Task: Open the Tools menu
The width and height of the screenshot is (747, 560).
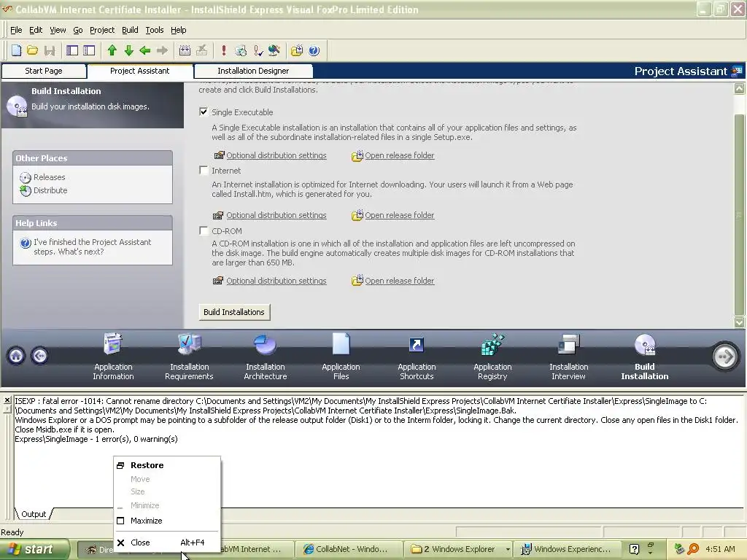Action: coord(155,30)
